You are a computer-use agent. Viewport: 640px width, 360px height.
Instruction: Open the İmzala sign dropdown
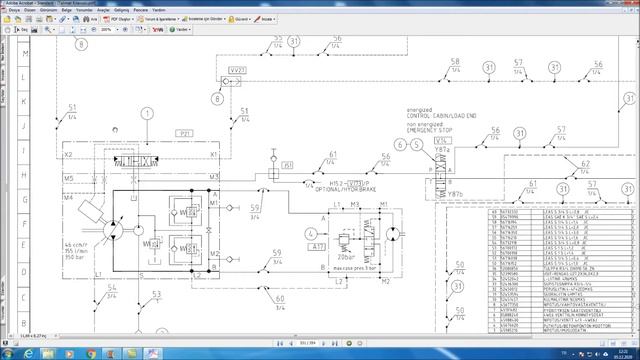[264, 19]
